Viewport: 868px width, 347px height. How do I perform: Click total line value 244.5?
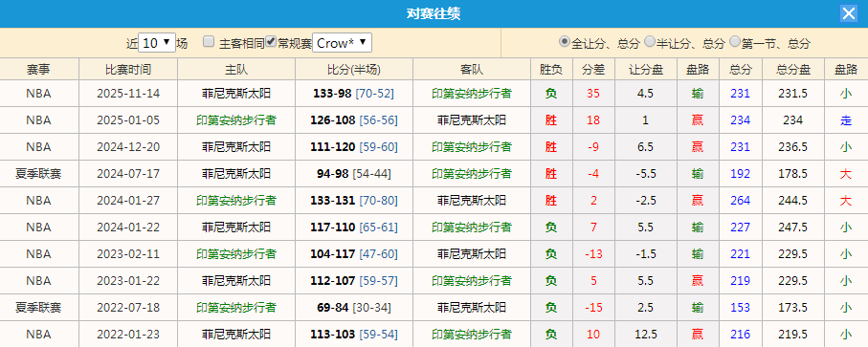pos(792,201)
